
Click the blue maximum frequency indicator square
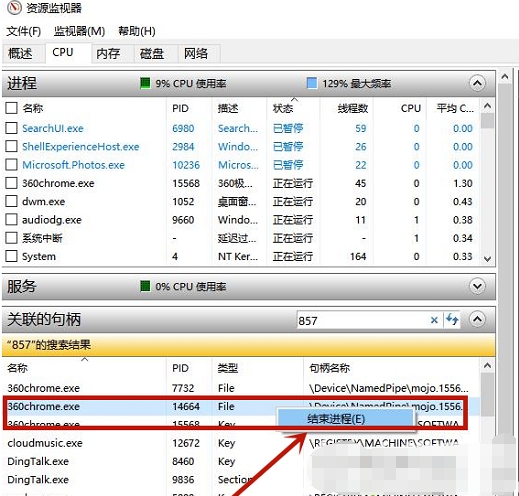(312, 83)
